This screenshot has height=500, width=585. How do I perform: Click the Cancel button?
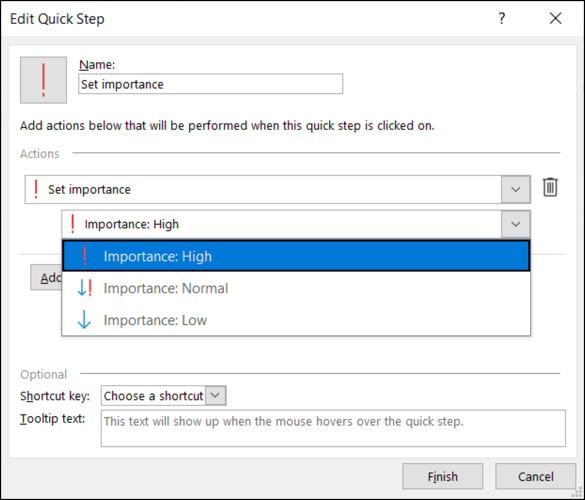pos(535,476)
